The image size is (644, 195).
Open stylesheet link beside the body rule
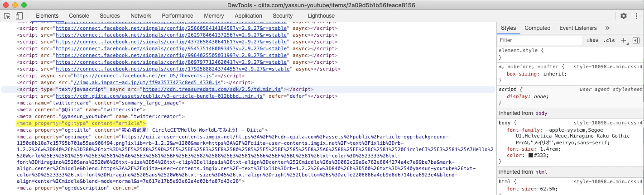tap(608, 123)
